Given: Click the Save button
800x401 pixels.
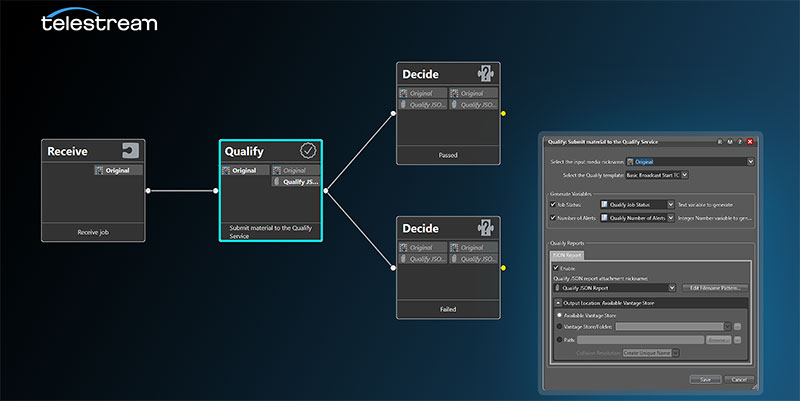Looking at the screenshot, I should pos(705,379).
